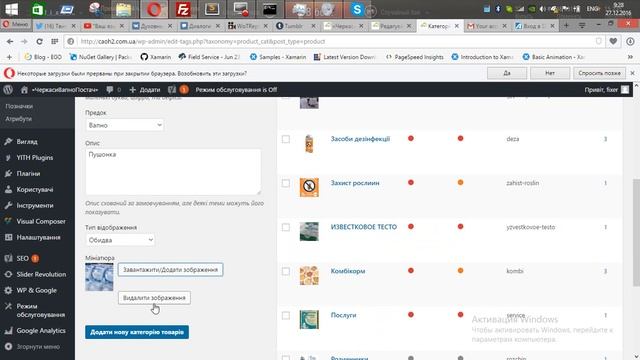
Task: Open the Привіт, fixer user menu
Action: (x=607, y=90)
